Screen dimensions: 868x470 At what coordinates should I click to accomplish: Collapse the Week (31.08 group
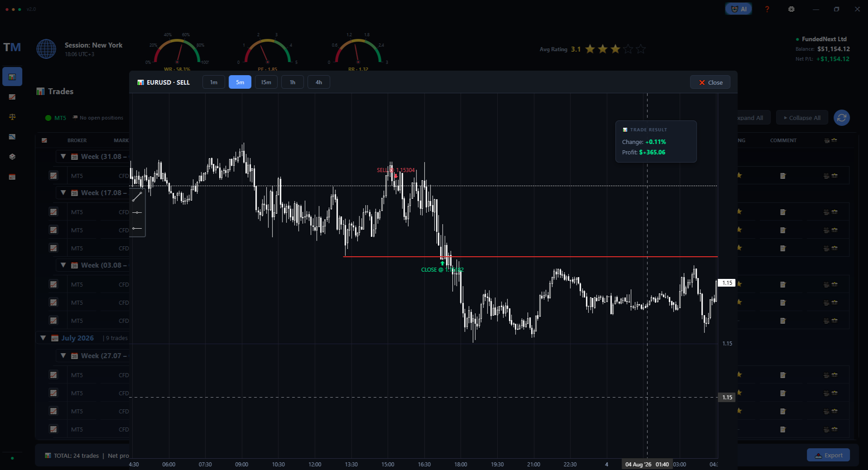coord(63,156)
